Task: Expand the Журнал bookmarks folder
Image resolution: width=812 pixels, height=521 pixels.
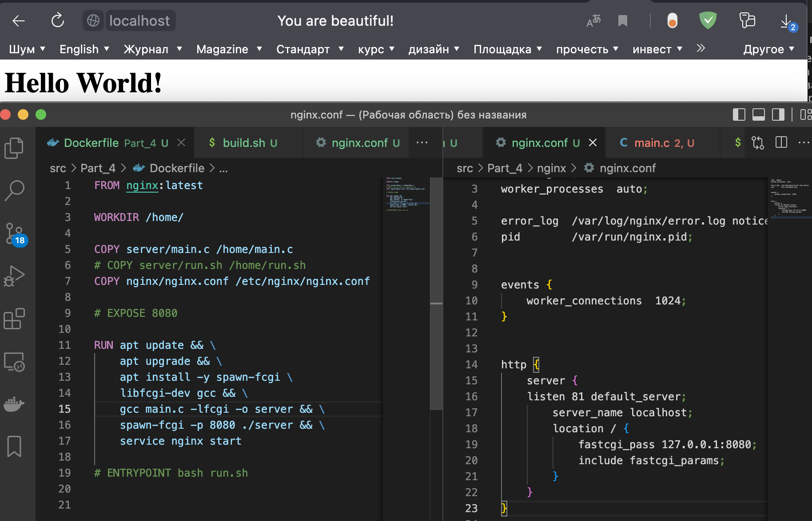Action: tap(153, 49)
